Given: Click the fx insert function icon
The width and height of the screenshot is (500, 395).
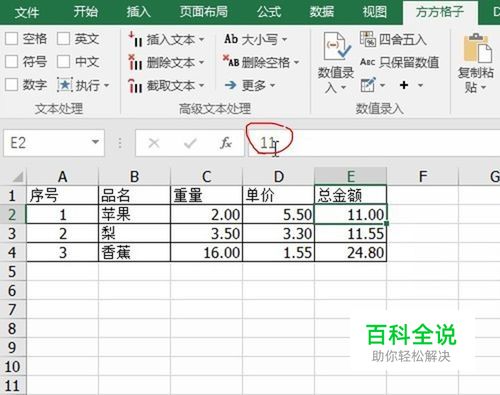Looking at the screenshot, I should pos(226,143).
